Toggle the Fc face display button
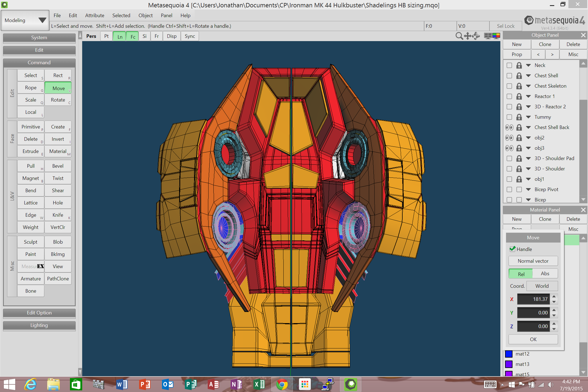Screen dimensions: 588x392 [133, 36]
